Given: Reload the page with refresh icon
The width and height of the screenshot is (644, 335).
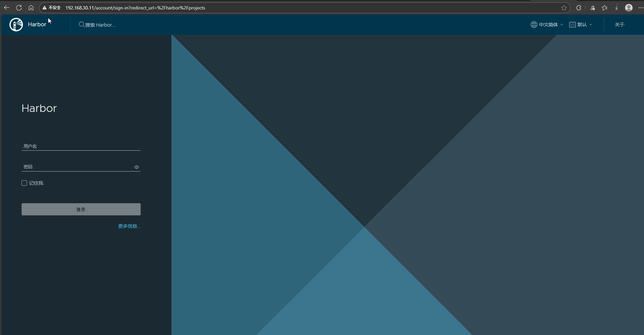Looking at the screenshot, I should point(19,8).
